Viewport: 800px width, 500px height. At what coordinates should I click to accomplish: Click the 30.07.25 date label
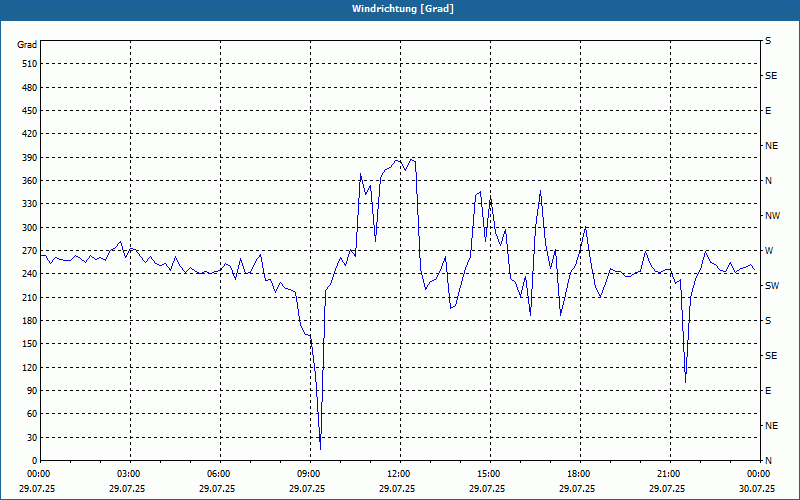756,489
